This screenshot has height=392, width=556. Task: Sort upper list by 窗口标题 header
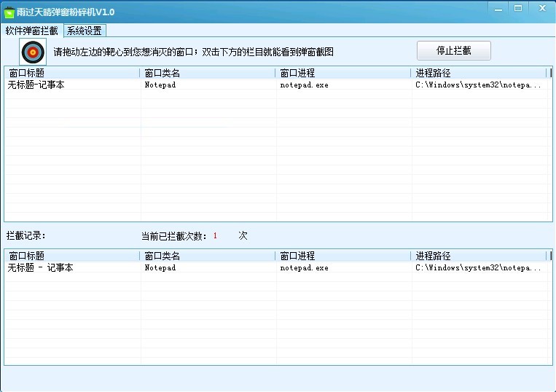point(72,73)
